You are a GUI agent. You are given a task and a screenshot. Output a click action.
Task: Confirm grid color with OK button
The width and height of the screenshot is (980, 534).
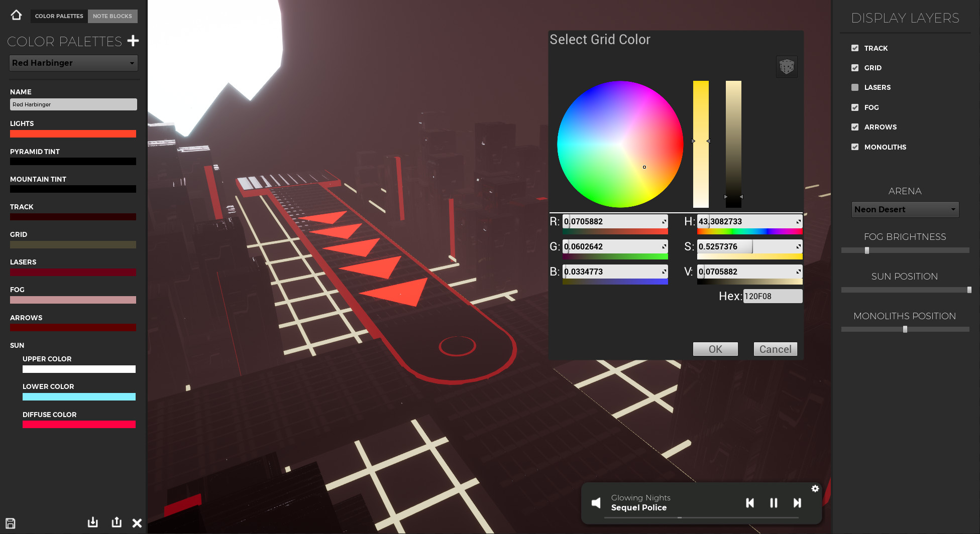point(715,349)
